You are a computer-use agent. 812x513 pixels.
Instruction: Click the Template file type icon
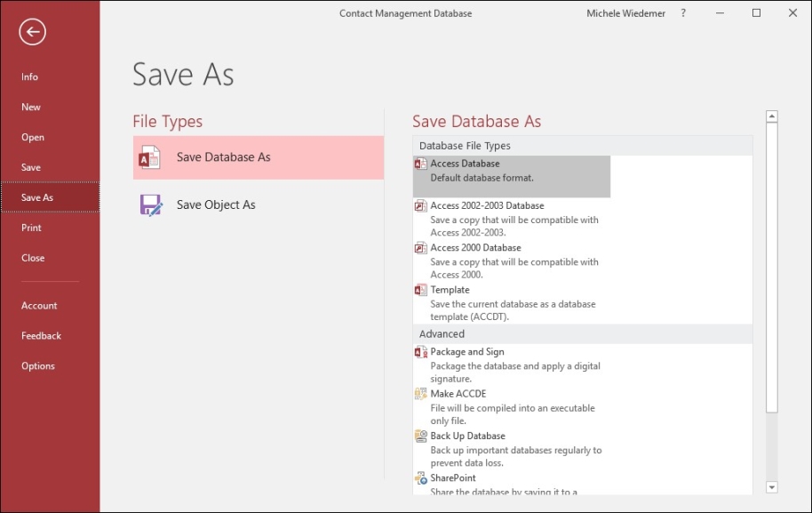420,290
